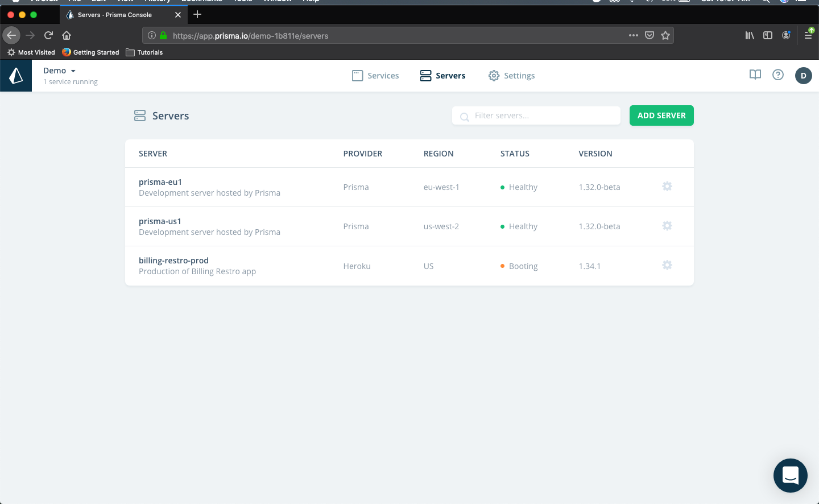
Task: Open settings gear for prisma-eu1 server
Action: 667,187
